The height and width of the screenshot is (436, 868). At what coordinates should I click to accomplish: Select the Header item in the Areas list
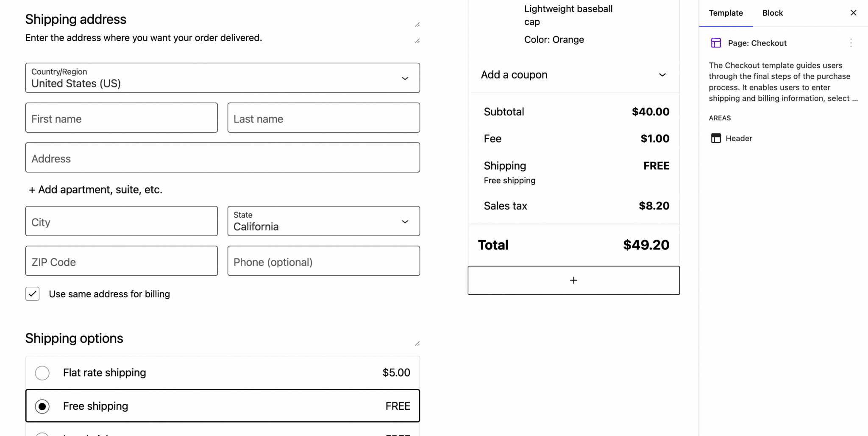[x=739, y=138]
